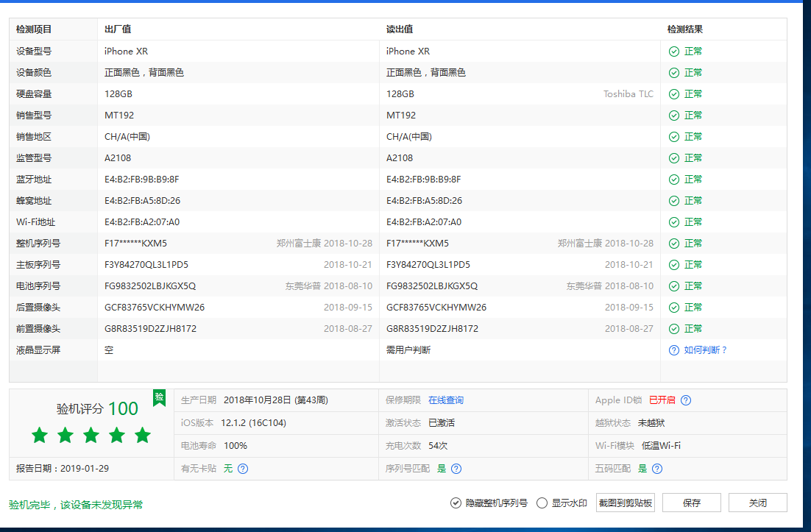
Task: Click question icon in 液晶显示屏 row
Action: click(x=673, y=350)
